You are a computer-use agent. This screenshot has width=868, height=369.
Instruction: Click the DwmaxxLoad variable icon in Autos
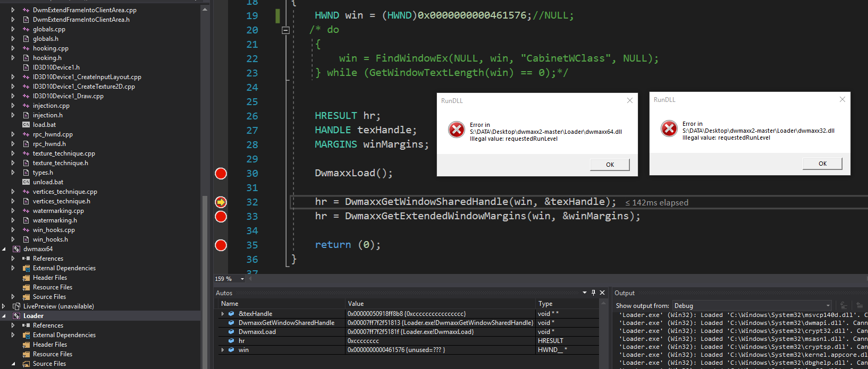click(x=231, y=332)
